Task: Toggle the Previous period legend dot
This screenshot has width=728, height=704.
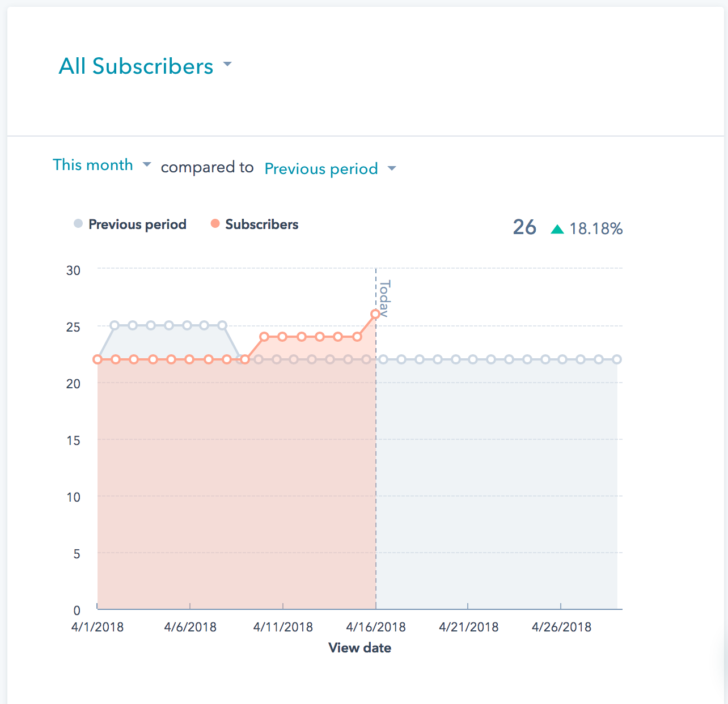Action: 78,223
